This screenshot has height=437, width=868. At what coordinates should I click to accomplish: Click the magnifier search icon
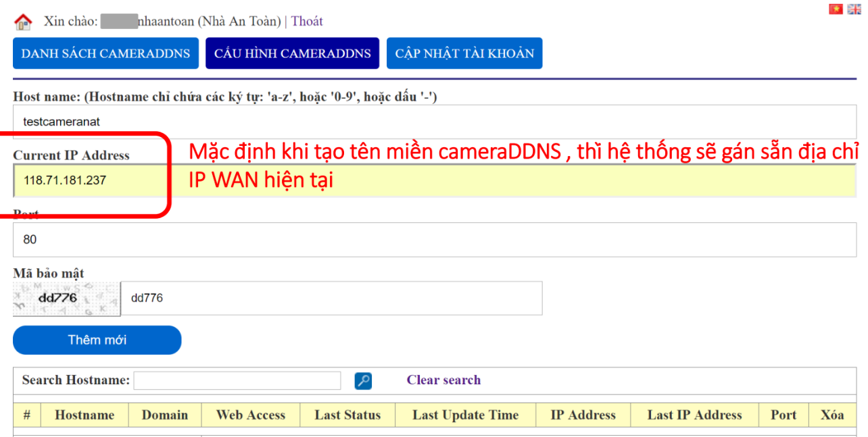coord(363,381)
